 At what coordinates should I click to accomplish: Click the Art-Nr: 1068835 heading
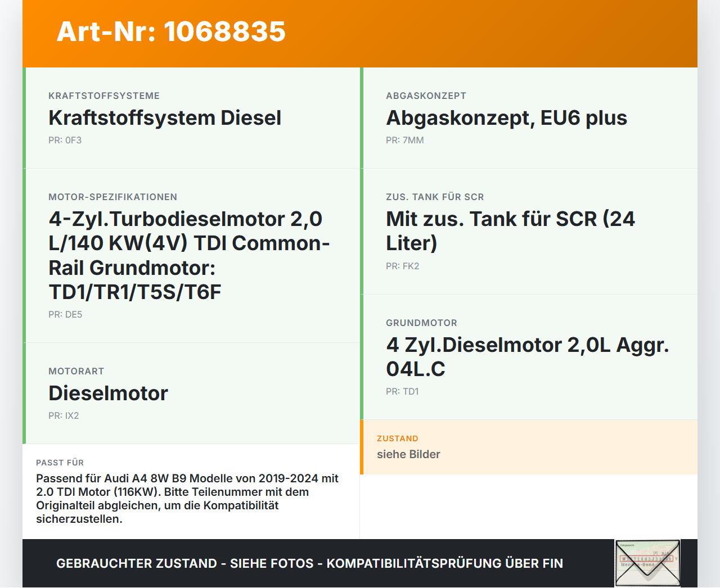point(171,31)
